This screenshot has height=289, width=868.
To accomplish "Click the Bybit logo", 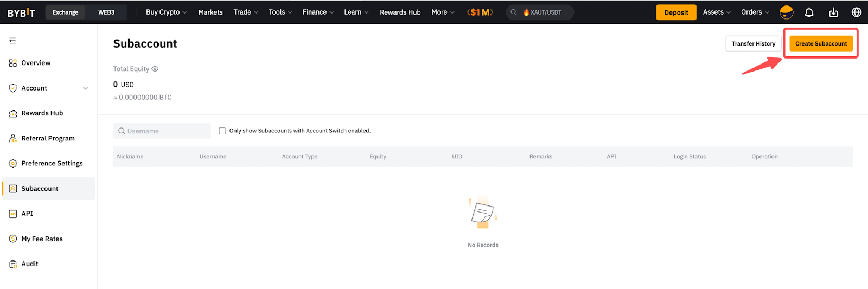I will click(x=22, y=12).
